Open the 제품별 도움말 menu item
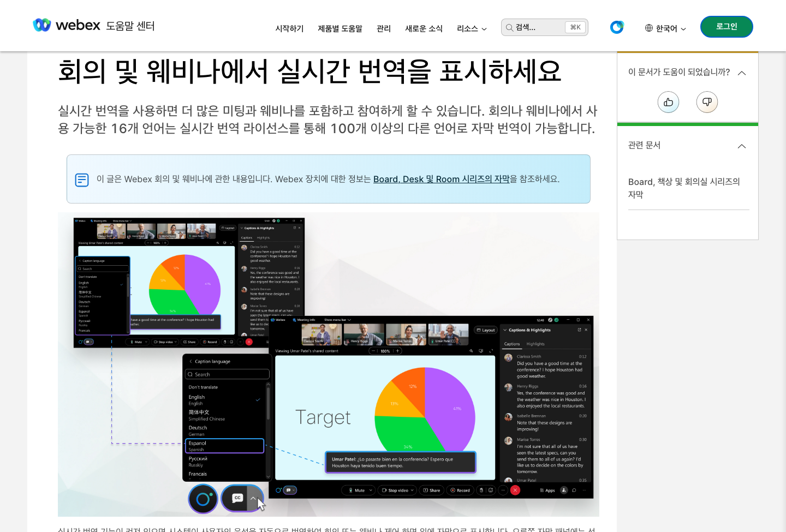The height and width of the screenshot is (532, 786). tap(340, 28)
